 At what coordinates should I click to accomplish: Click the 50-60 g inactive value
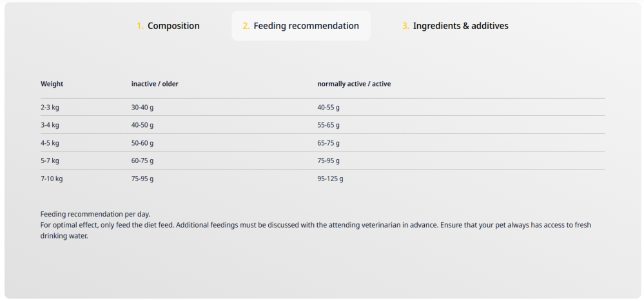coord(142,143)
